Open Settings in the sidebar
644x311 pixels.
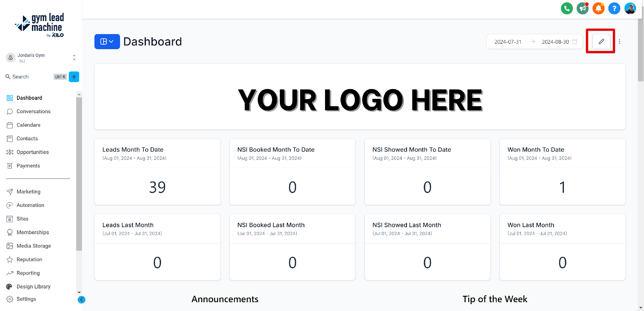26,299
